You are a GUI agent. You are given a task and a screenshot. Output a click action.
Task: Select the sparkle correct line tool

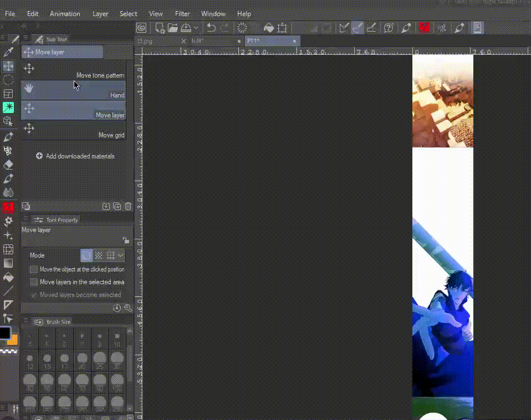pyautogui.click(x=8, y=235)
